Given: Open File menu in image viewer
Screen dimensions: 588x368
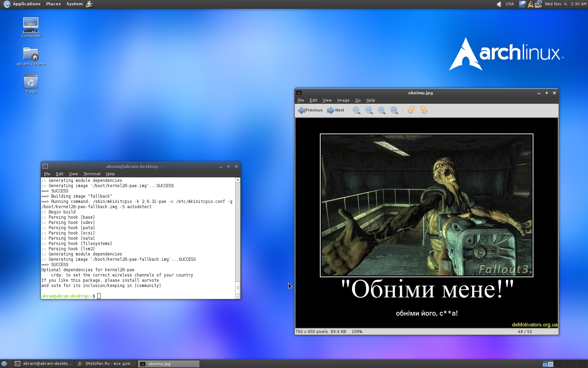Looking at the screenshot, I should tap(301, 100).
